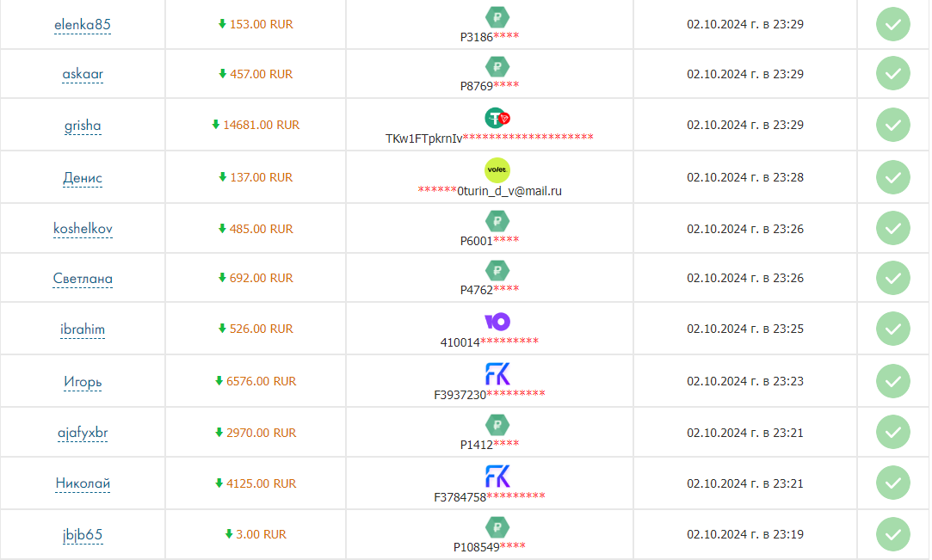Click the 14681.00 RUR amount

tap(261, 125)
